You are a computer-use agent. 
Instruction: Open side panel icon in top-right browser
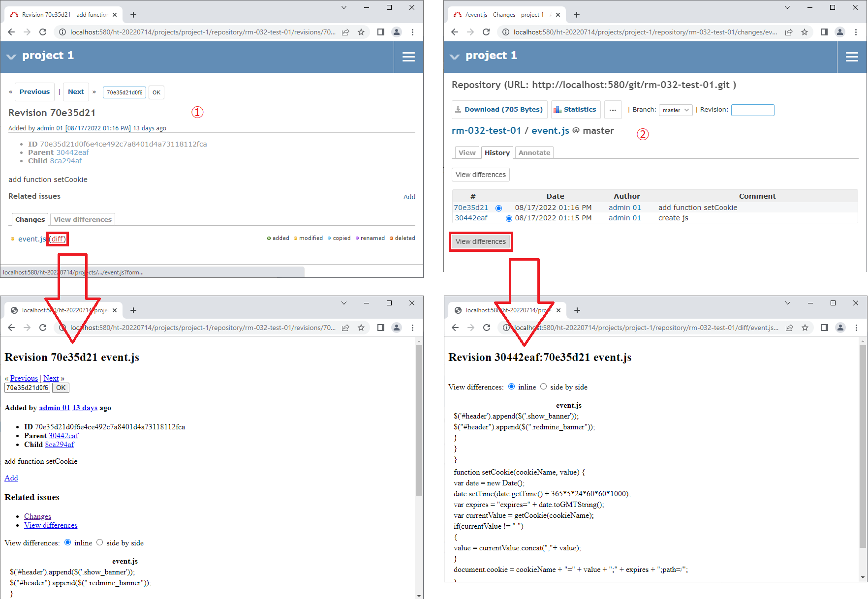(x=824, y=32)
